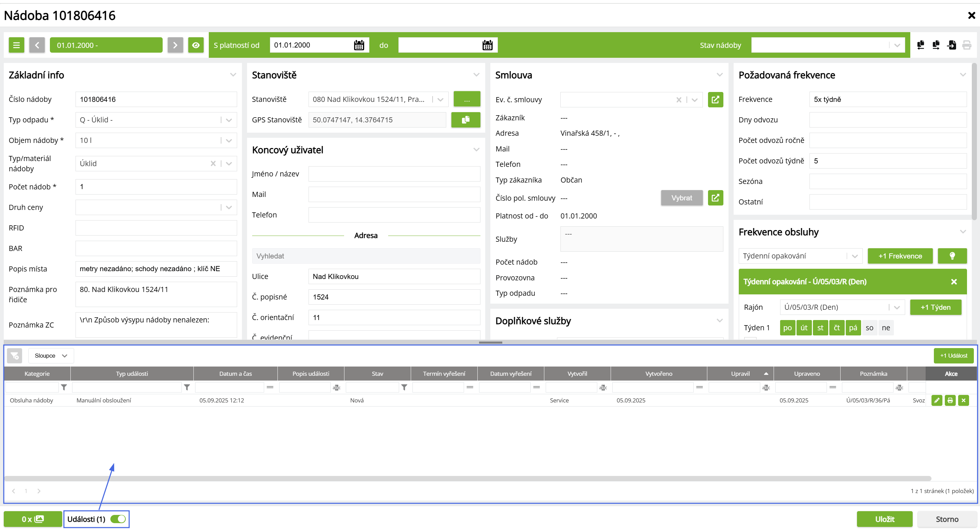Screen dimensions: 980x531
Task: Copy the GPS Stanoviště coordinates
Action: [465, 120]
